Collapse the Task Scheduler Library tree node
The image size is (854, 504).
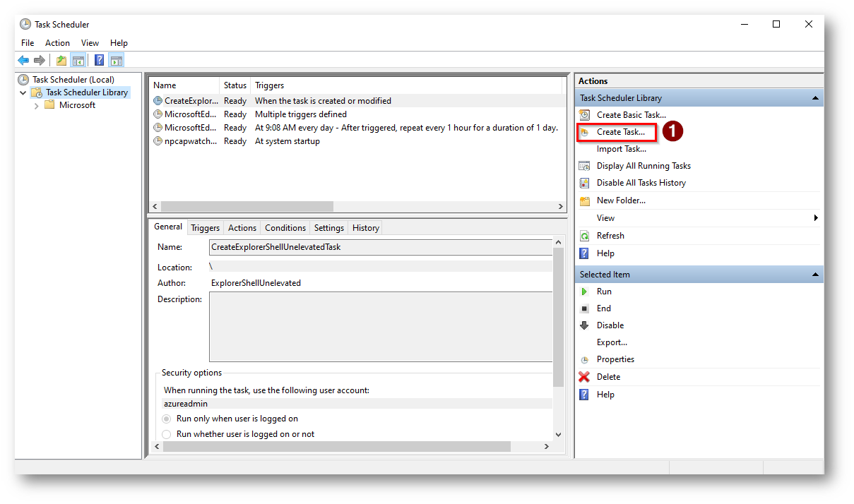click(x=23, y=92)
